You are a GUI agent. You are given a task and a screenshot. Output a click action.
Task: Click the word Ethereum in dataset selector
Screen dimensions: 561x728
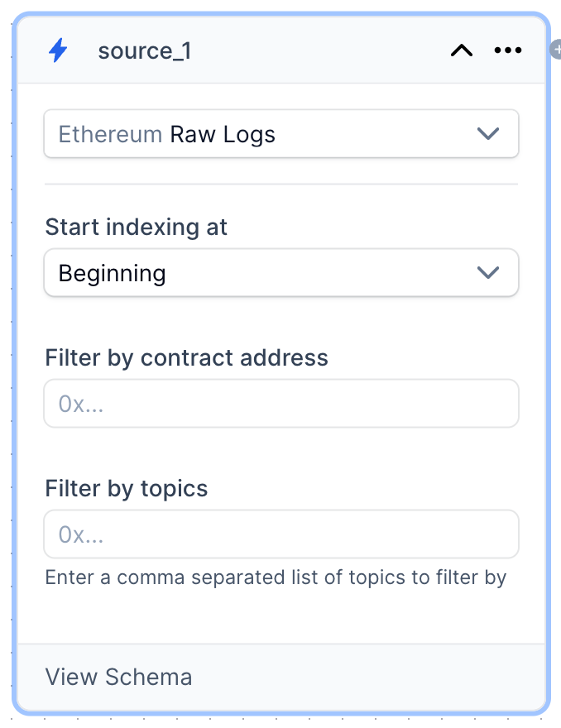click(x=110, y=134)
